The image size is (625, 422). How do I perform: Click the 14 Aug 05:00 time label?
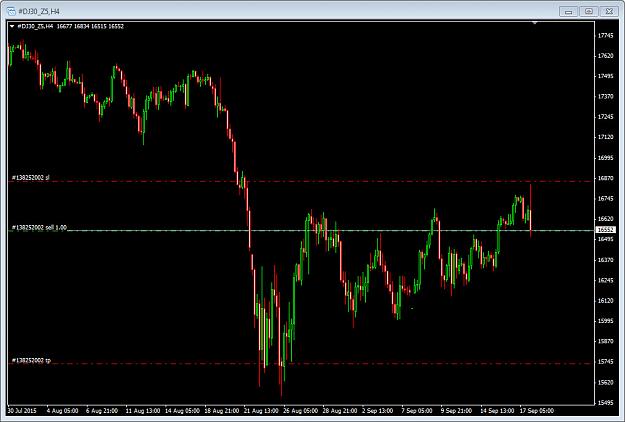(182, 410)
